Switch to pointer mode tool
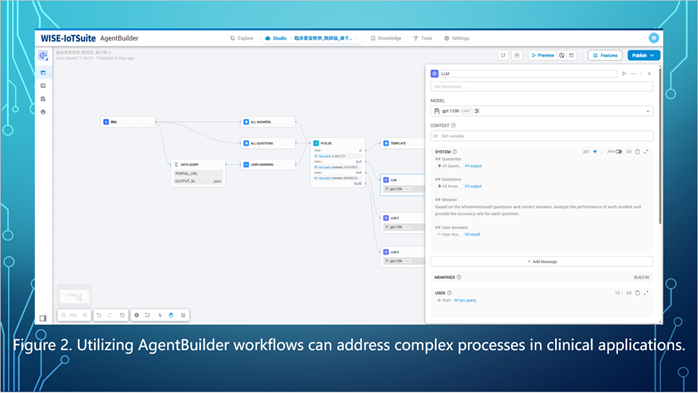 click(160, 315)
